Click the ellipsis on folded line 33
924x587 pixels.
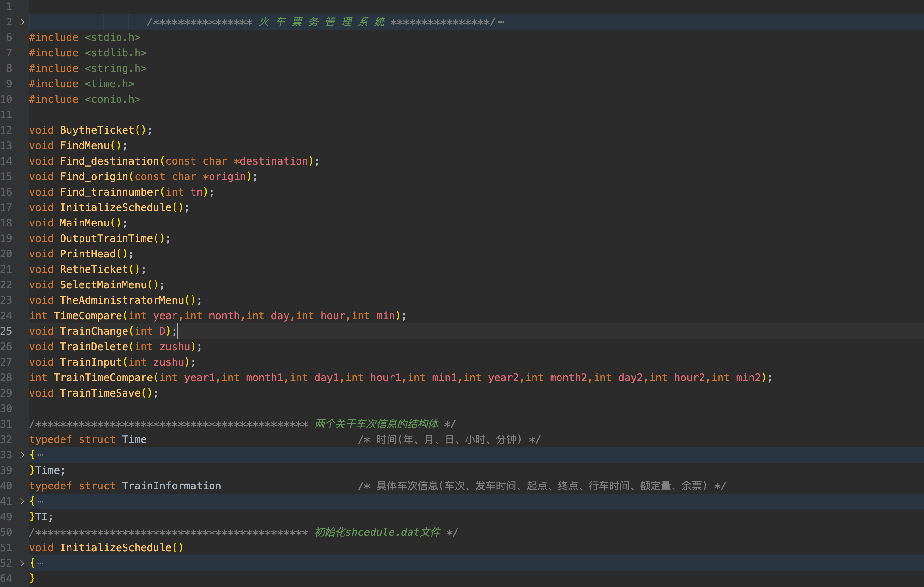point(40,455)
